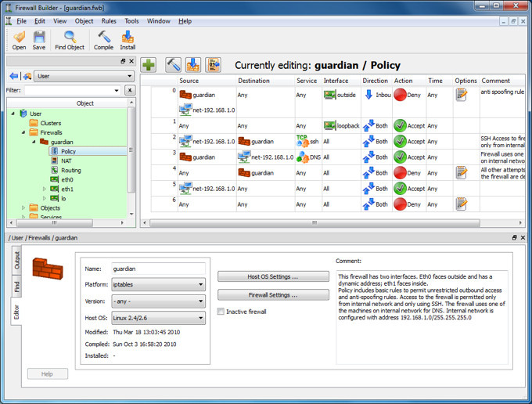Click the firewall Name input field
This screenshot has width=532, height=404.
click(157, 269)
